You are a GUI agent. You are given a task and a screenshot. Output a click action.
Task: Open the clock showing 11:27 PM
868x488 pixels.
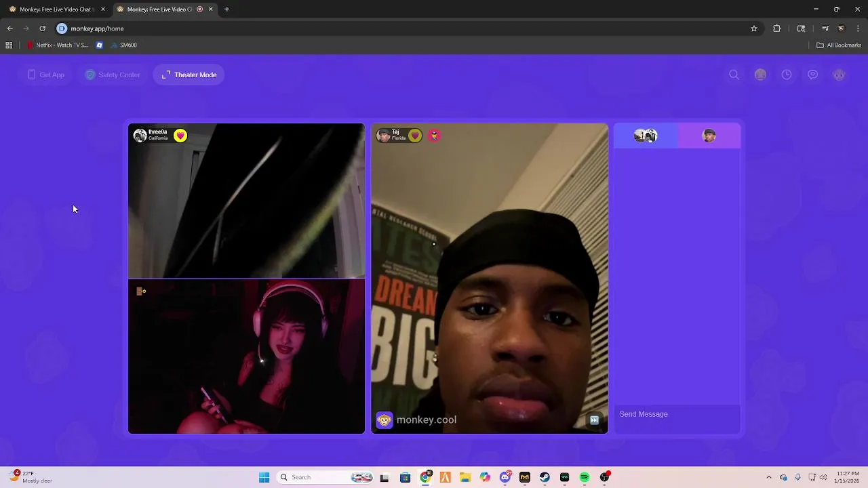click(848, 477)
